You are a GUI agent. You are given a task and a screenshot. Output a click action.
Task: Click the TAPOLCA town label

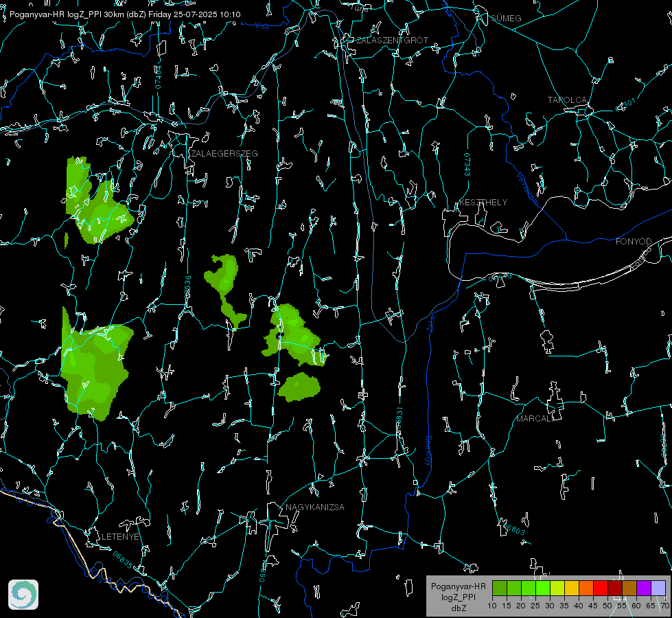click(567, 100)
